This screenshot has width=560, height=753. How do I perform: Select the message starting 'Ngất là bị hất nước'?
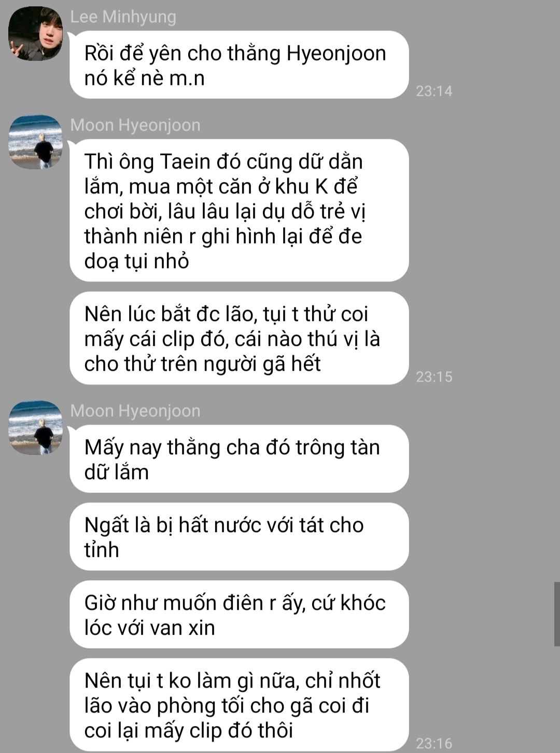[239, 537]
